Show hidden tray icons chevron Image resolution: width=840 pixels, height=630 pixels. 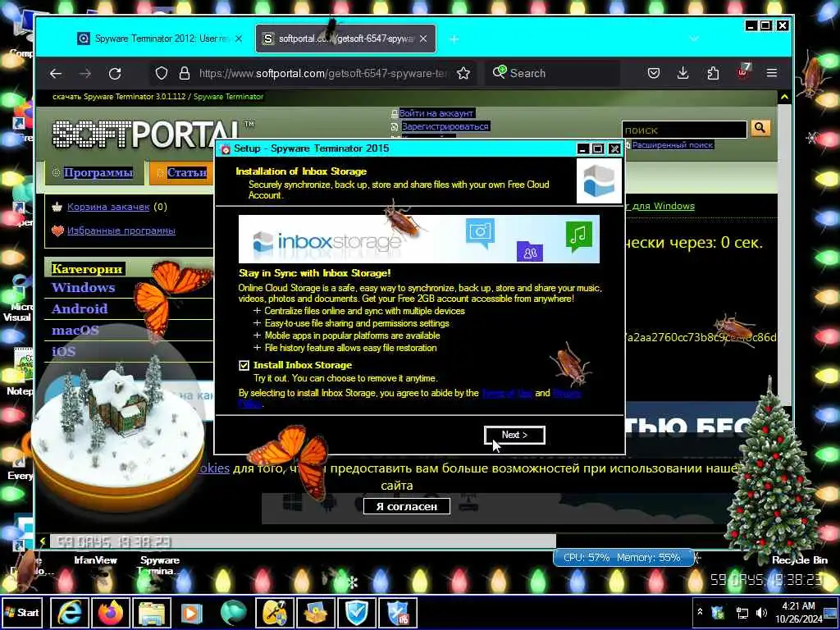pos(700,611)
